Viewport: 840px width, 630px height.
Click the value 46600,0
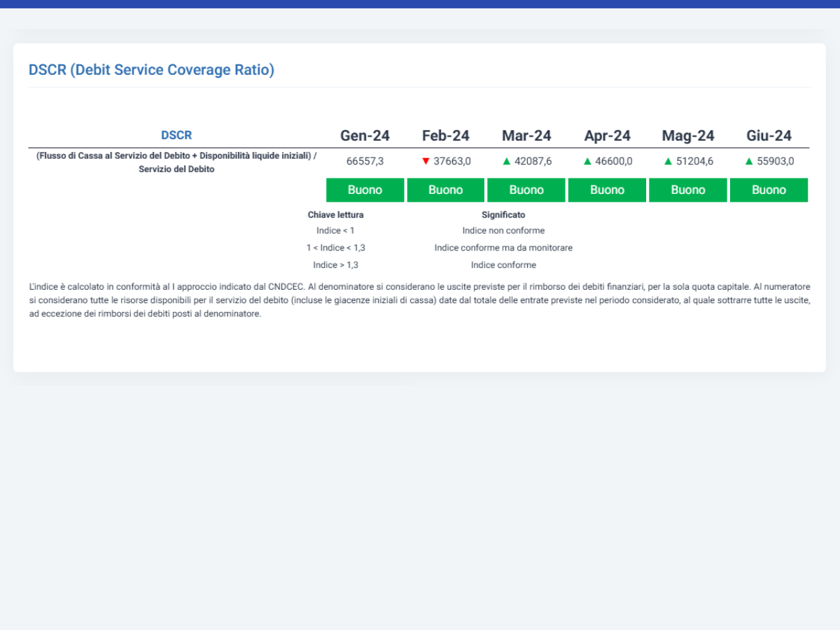click(614, 161)
